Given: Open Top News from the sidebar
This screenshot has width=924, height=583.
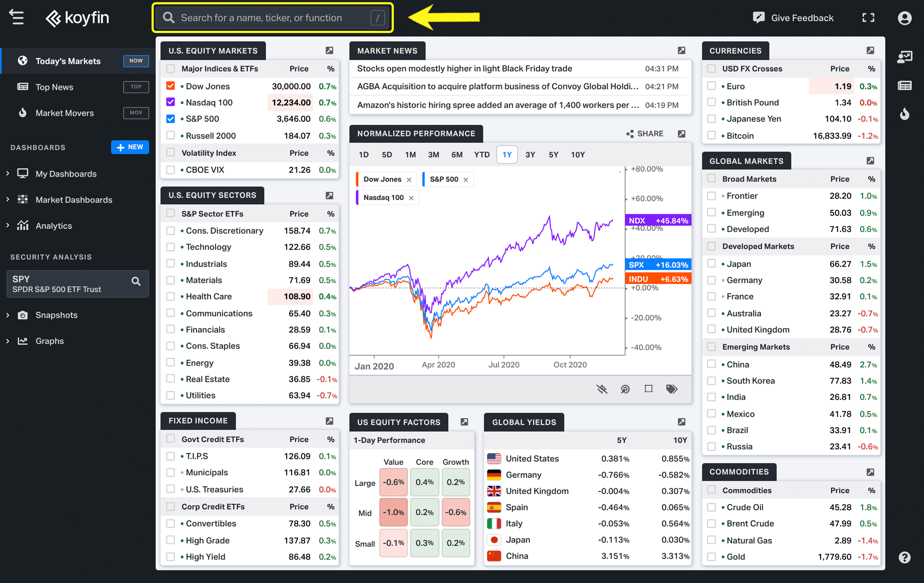Looking at the screenshot, I should click(54, 87).
